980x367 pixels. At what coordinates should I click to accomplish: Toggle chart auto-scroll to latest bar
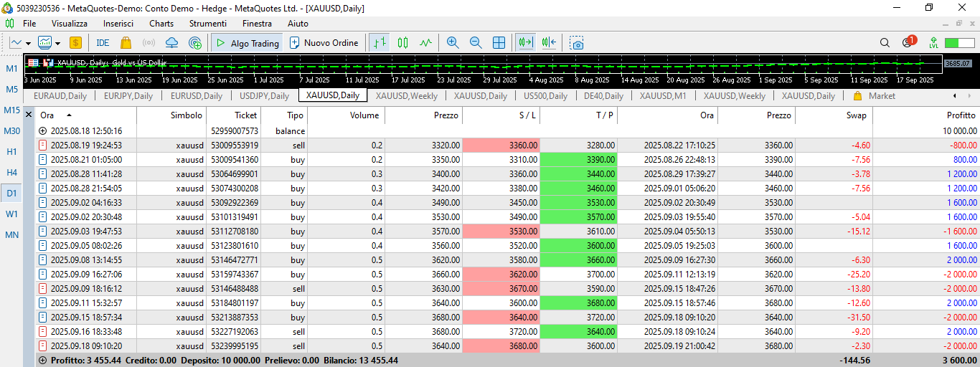coord(527,43)
